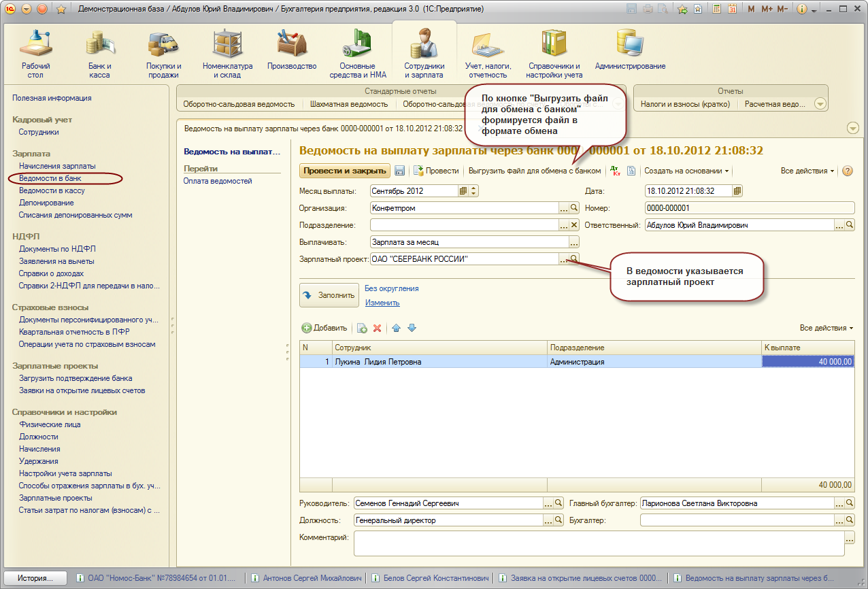Clear the Подразделение field with X button
This screenshot has width=868, height=589.
[574, 225]
